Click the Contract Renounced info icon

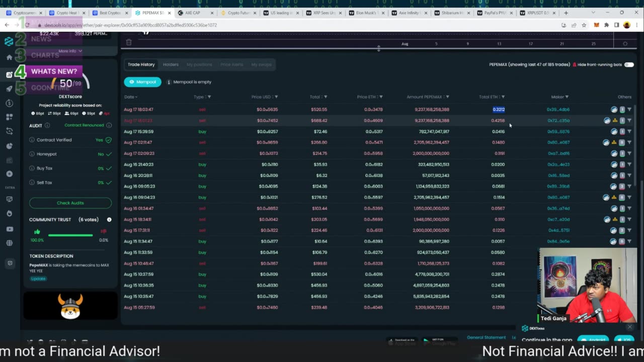108,125
